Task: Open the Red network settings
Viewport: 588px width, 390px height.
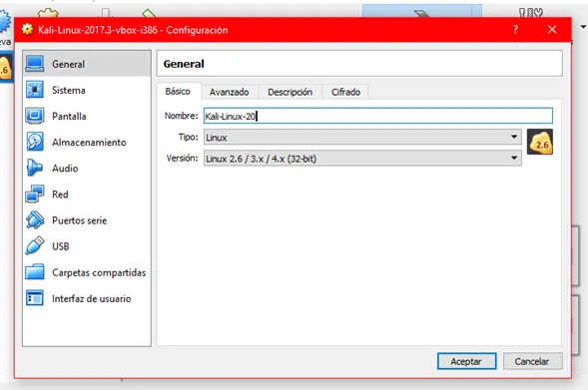Action: (87, 195)
